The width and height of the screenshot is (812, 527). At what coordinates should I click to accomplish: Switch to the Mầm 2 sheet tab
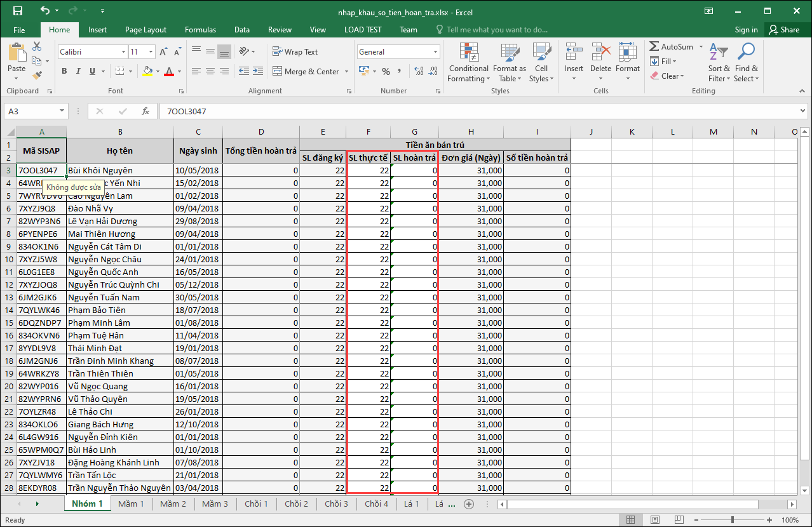pos(173,504)
